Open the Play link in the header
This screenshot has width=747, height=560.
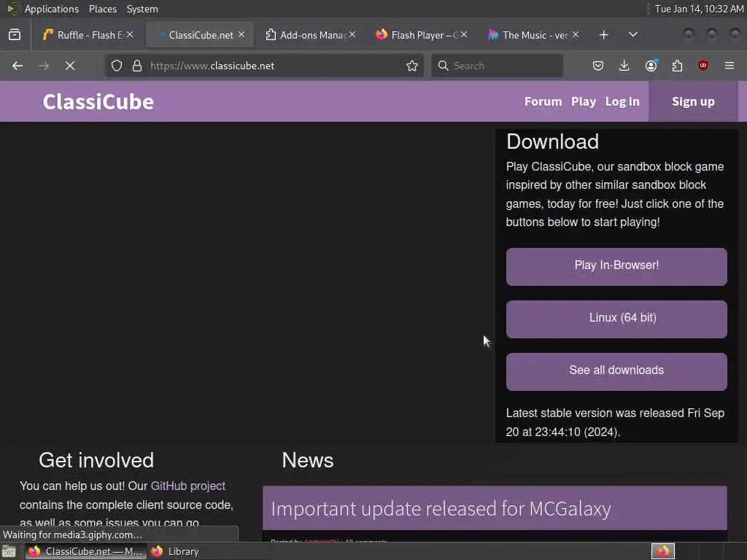click(584, 101)
